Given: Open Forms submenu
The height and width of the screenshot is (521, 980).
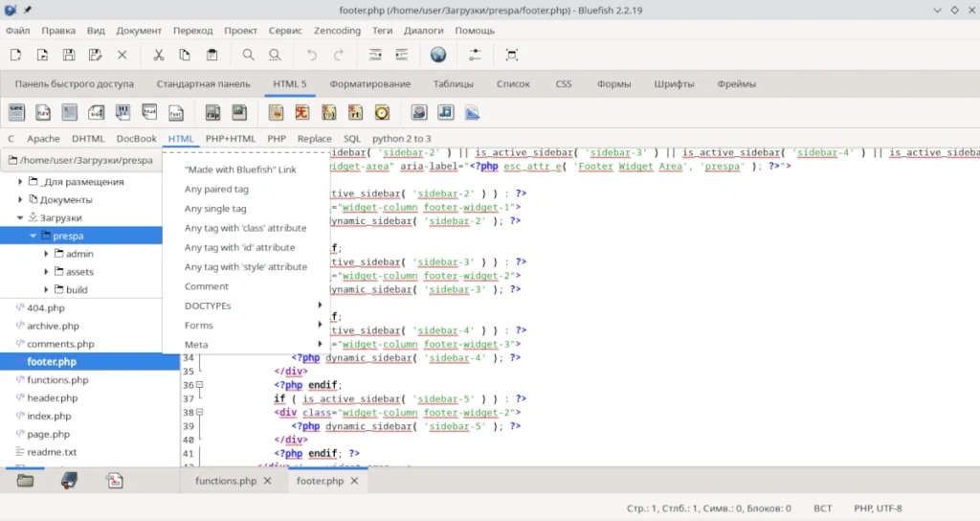Looking at the screenshot, I should tap(246, 326).
